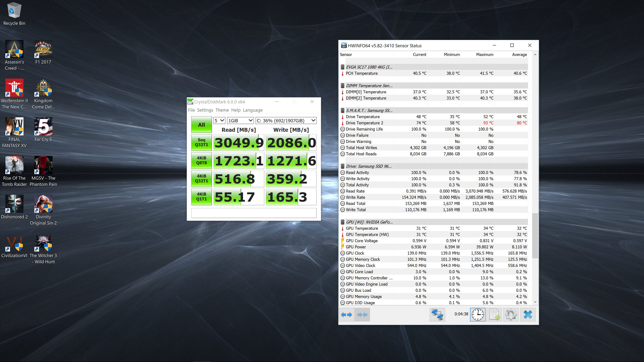Click the Minimum column header
644x362 pixels.
pyautogui.click(x=444, y=54)
